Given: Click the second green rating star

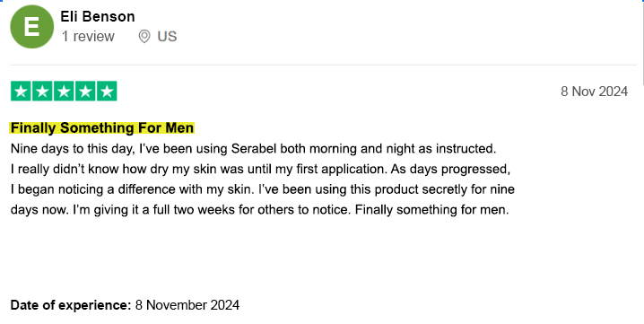Looking at the screenshot, I should (x=42, y=91).
